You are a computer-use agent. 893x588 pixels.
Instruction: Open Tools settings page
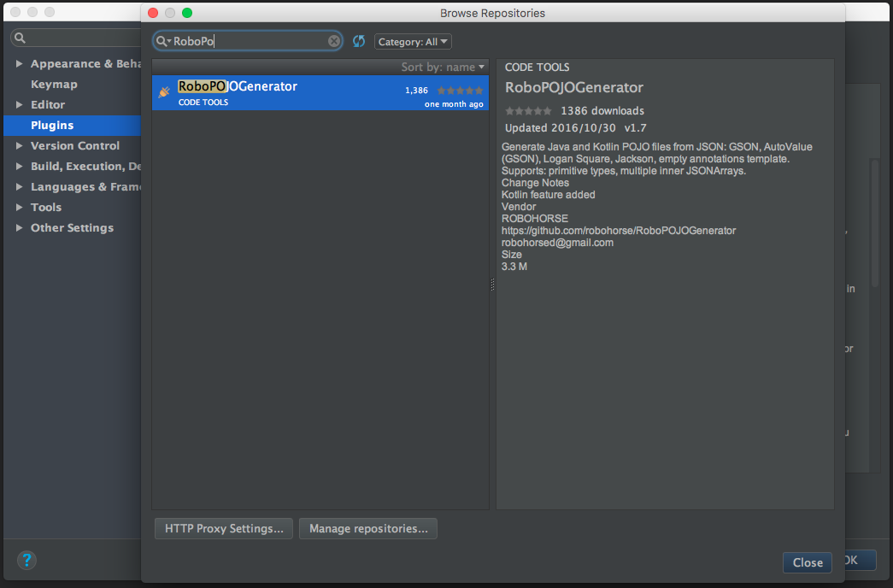click(x=46, y=208)
